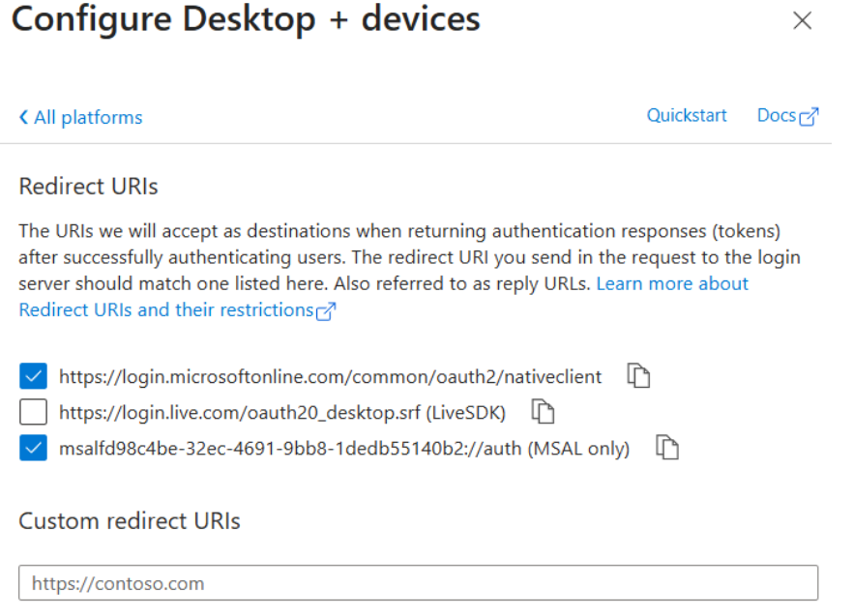Close the Configure Desktop + devices panel
The height and width of the screenshot is (616, 853).
(802, 21)
